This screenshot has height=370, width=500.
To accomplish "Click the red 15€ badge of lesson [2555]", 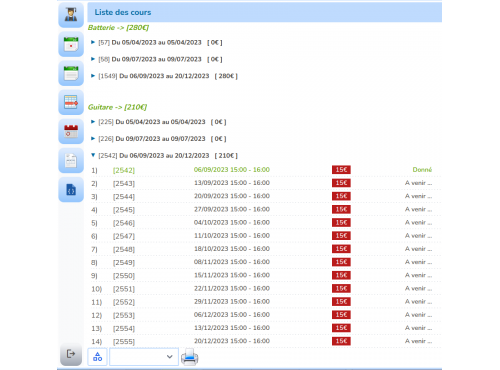I will click(341, 341).
